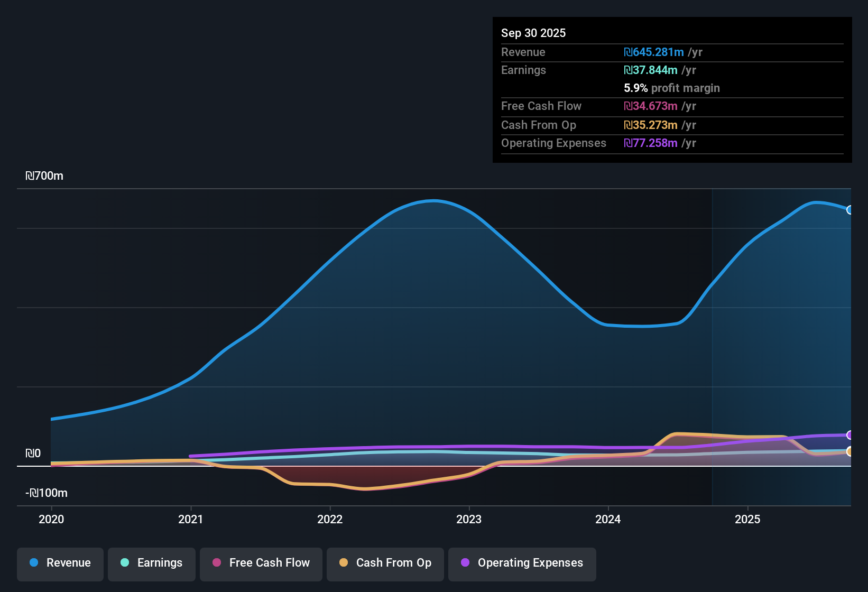Image resolution: width=868 pixels, height=592 pixels.
Task: Select the 2024 axis label
Action: (x=608, y=519)
